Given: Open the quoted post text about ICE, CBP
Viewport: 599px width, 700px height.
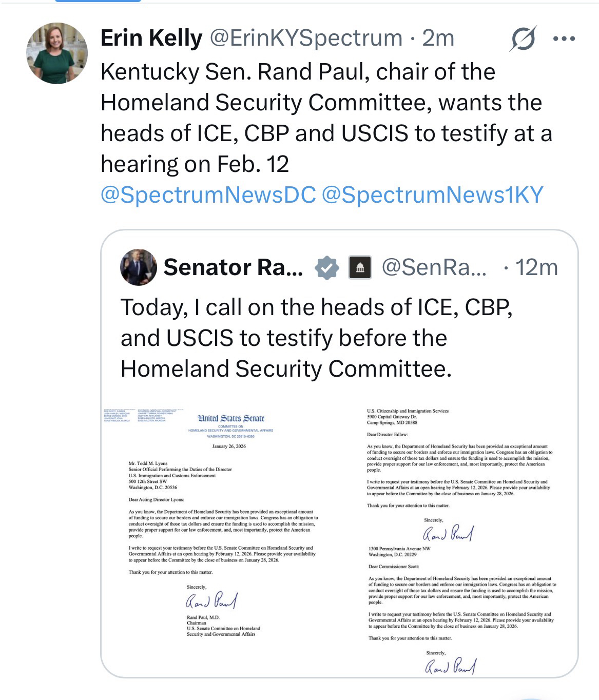Looking at the screenshot, I should (x=316, y=338).
